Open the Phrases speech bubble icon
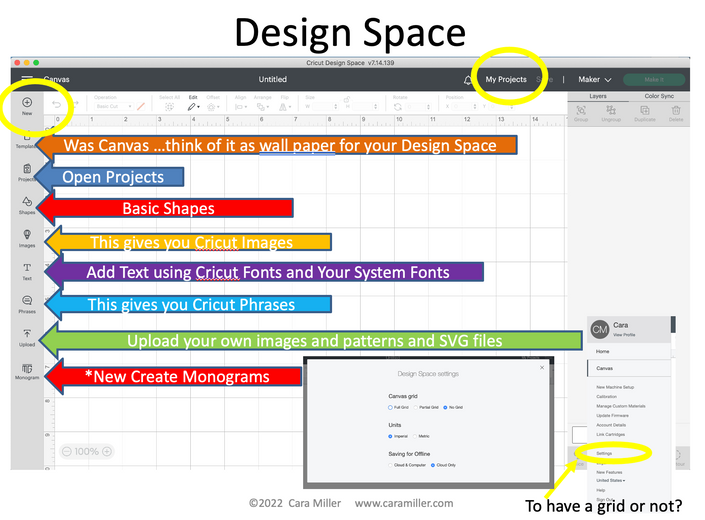Viewport: 705px width, 520px height. click(x=27, y=300)
